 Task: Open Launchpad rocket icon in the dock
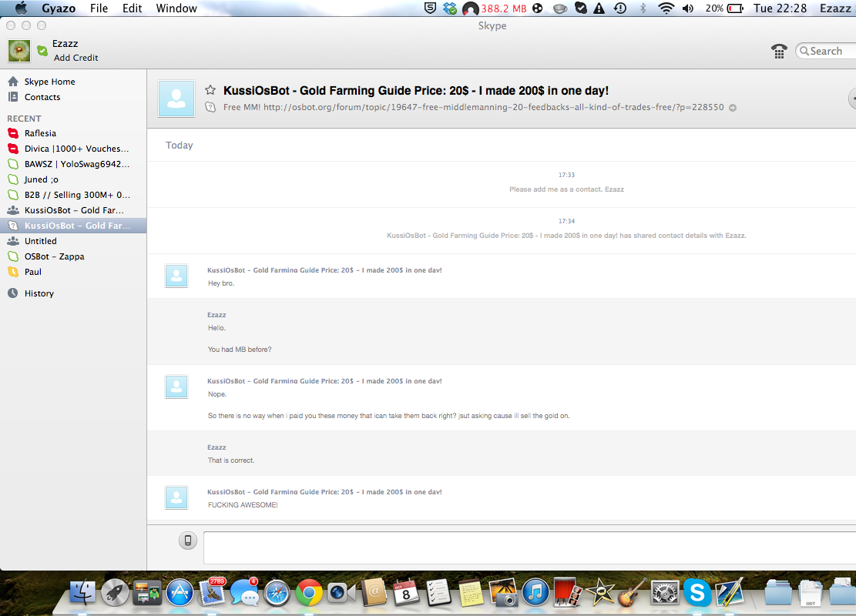115,592
